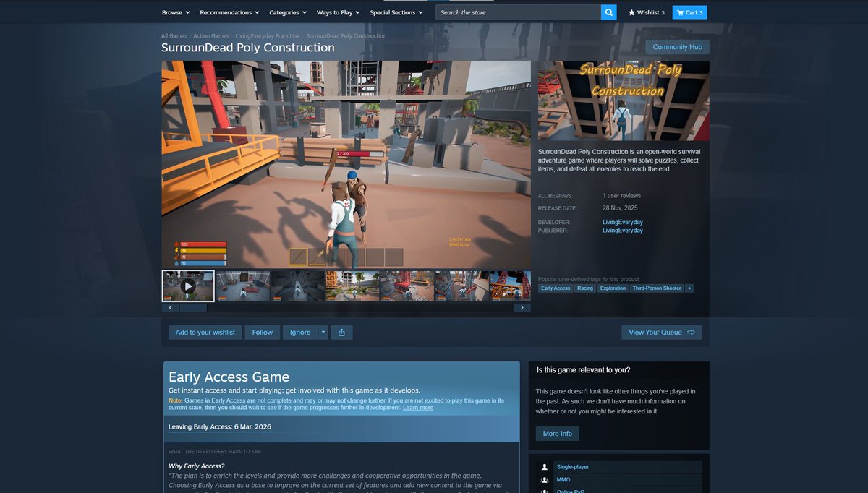Click the More Info button
The height and width of the screenshot is (493, 868).
point(558,434)
